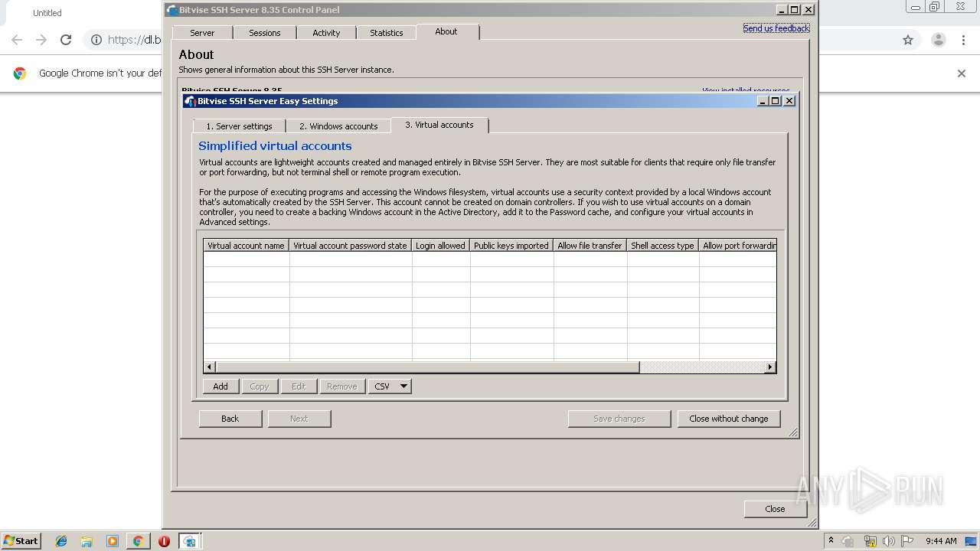Open Chrome profile avatar menu
Viewport: 980px width, 551px height.
click(x=939, y=40)
